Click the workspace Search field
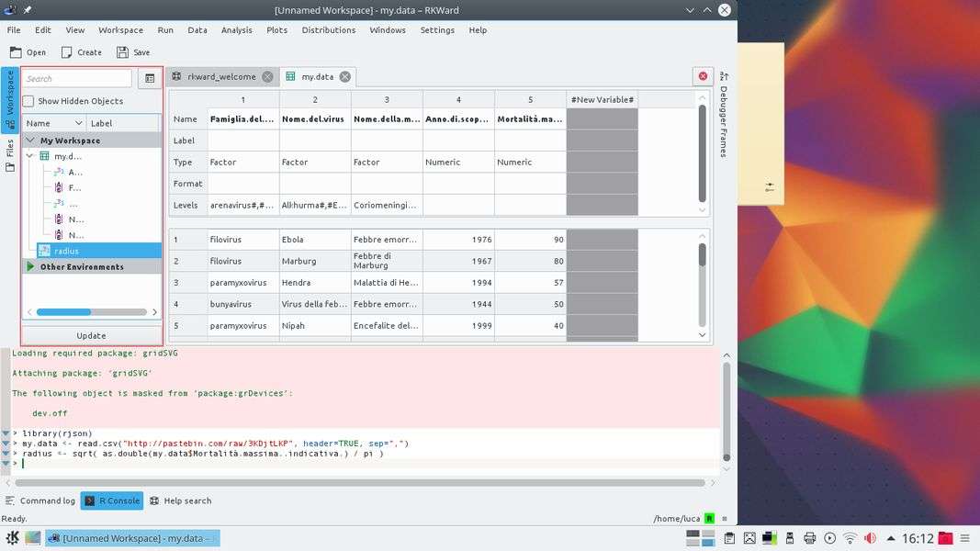The image size is (980, 551). tap(77, 79)
